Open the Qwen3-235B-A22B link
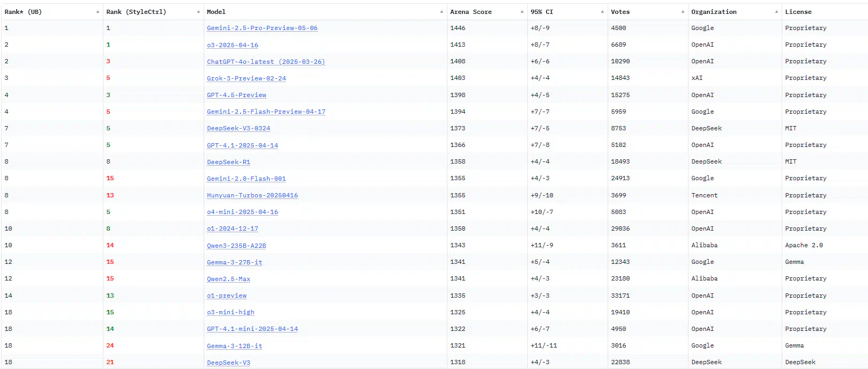 tap(236, 246)
